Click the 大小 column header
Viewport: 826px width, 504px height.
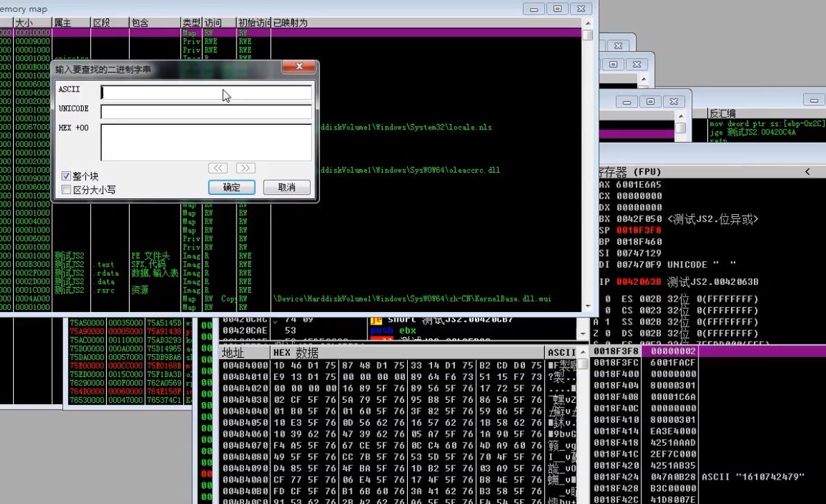coord(31,23)
